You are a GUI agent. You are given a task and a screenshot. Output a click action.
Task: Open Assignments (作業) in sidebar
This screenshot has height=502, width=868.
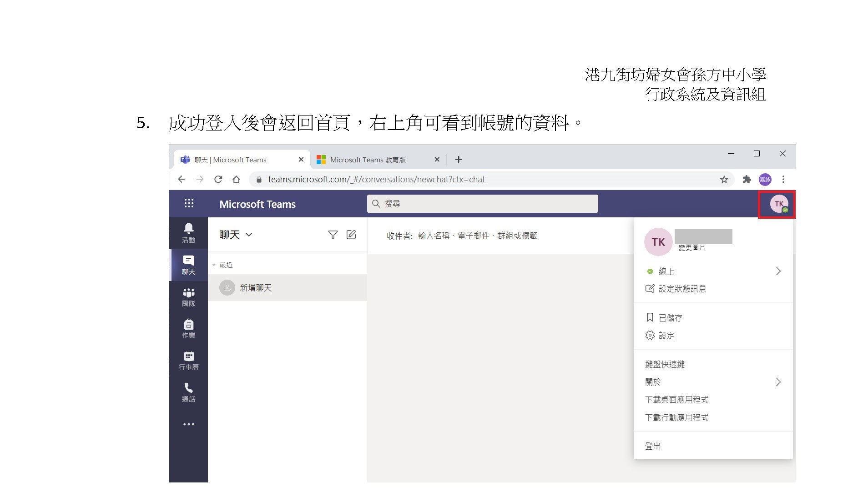click(188, 328)
